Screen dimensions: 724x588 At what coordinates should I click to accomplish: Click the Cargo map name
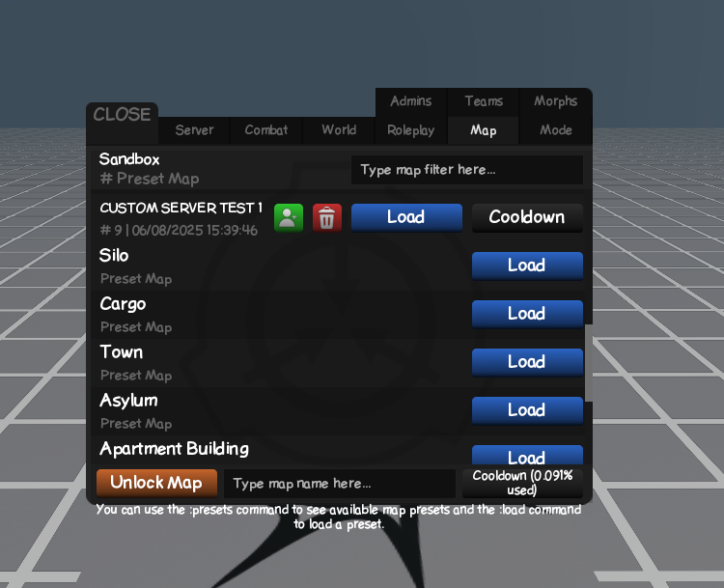tap(123, 304)
